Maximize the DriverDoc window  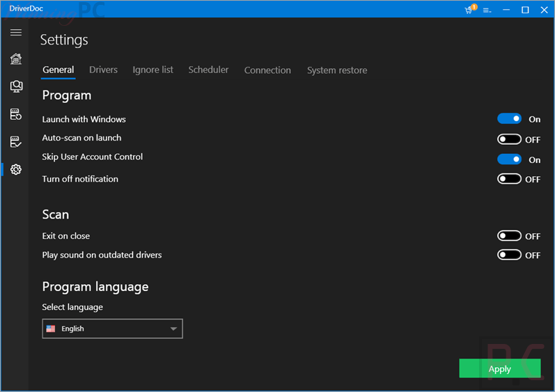[525, 10]
